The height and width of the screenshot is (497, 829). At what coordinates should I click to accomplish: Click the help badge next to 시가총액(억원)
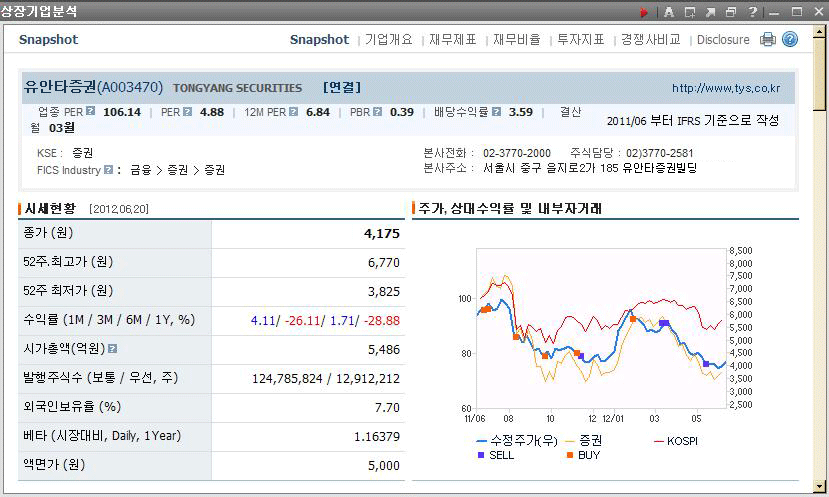112,349
